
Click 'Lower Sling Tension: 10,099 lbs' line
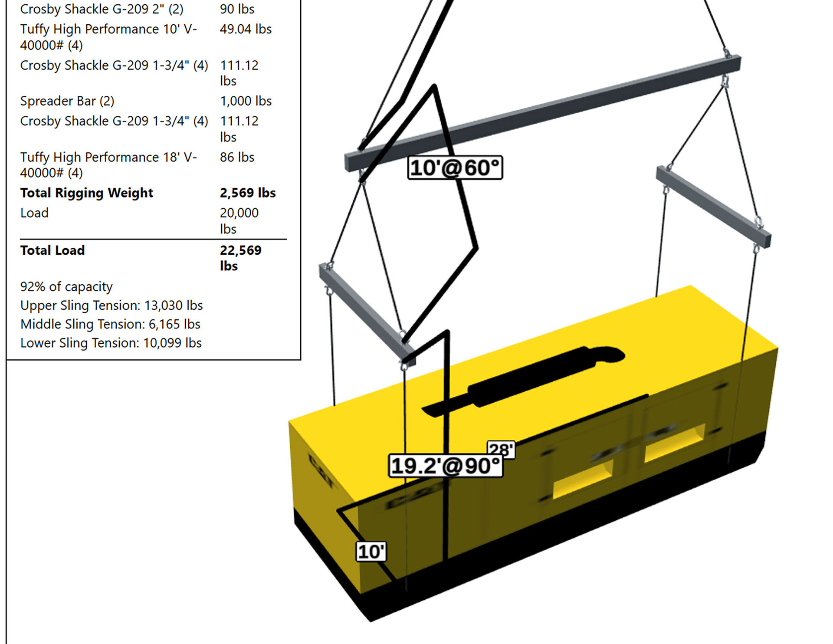111,343
